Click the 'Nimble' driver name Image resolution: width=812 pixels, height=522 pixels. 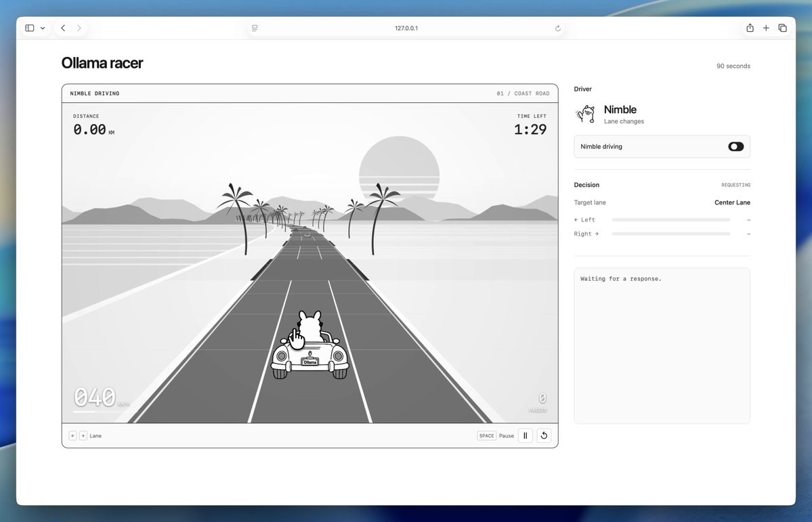pyautogui.click(x=620, y=109)
